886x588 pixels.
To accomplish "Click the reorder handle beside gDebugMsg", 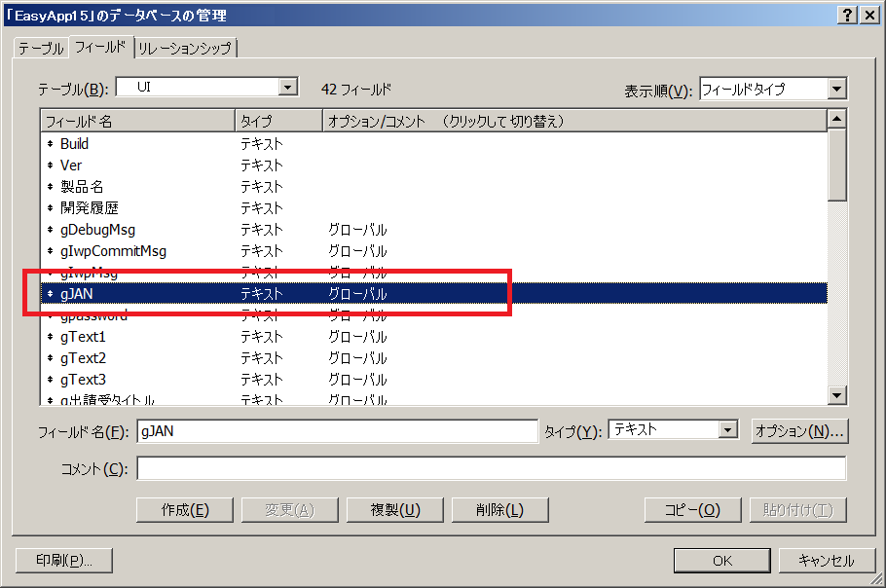I will click(x=51, y=230).
